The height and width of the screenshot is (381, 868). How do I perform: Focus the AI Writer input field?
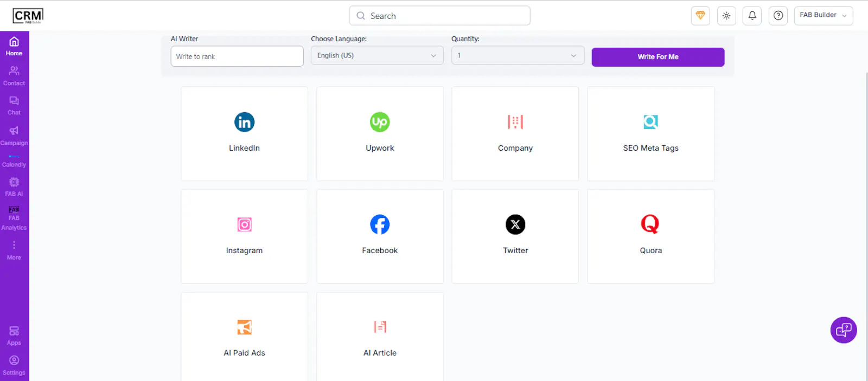pos(237,56)
